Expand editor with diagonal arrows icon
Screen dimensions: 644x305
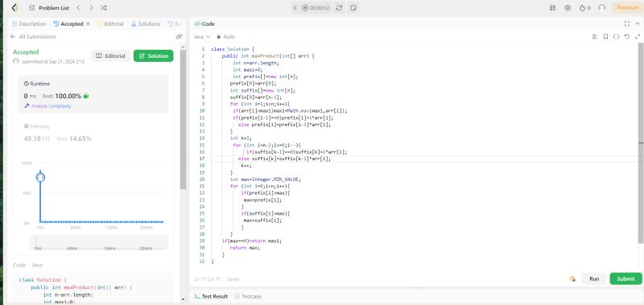pos(638,36)
